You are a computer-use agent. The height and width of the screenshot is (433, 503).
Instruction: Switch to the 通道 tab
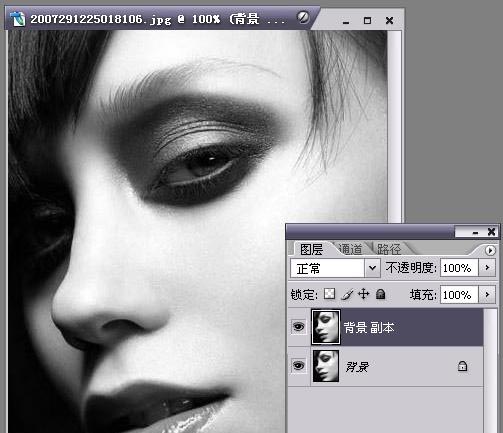click(350, 249)
